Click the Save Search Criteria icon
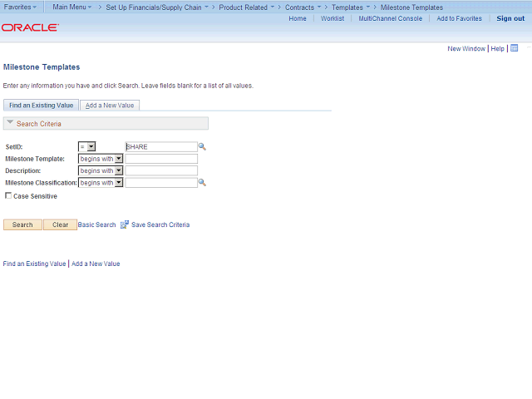 [x=125, y=224]
